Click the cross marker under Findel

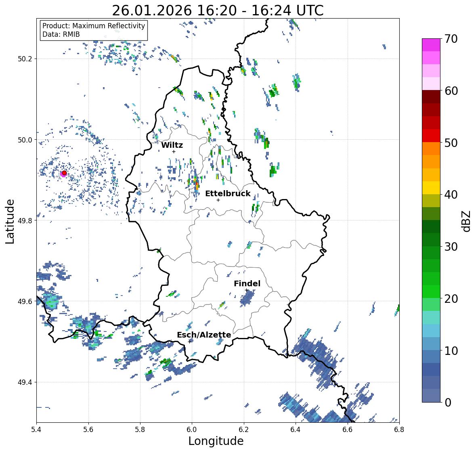[246, 290]
